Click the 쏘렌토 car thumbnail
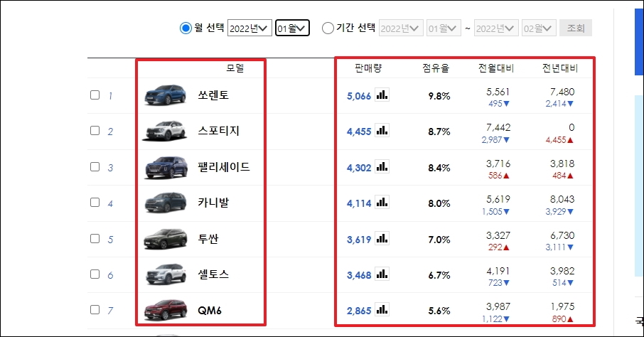 coord(165,95)
